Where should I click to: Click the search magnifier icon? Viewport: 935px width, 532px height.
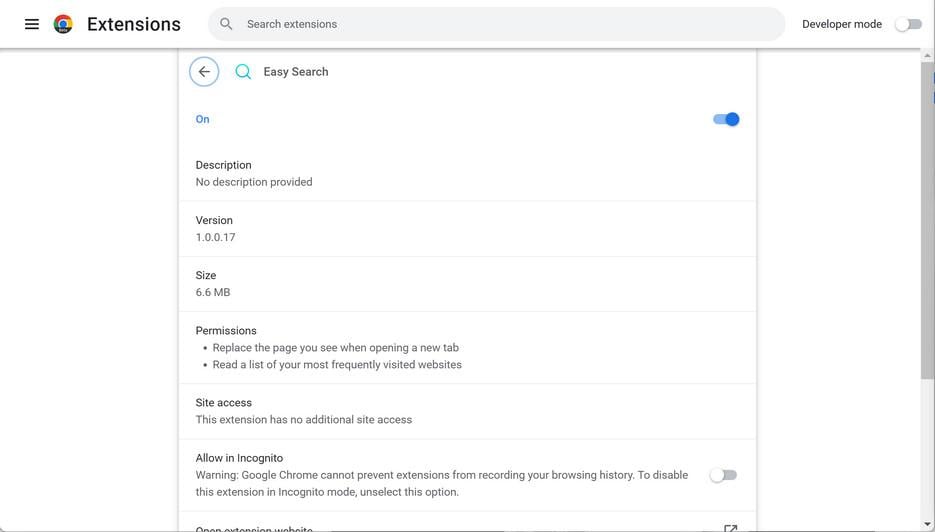[227, 24]
